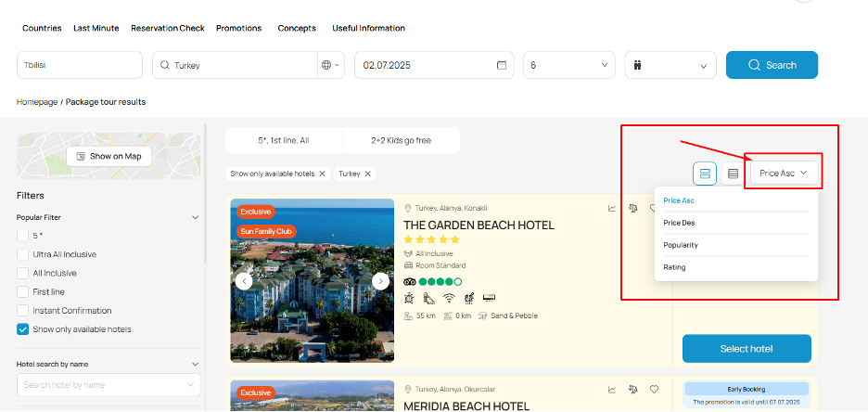Open price chart for Meridia Beach Hotel
The image size is (868, 412).
tap(612, 390)
